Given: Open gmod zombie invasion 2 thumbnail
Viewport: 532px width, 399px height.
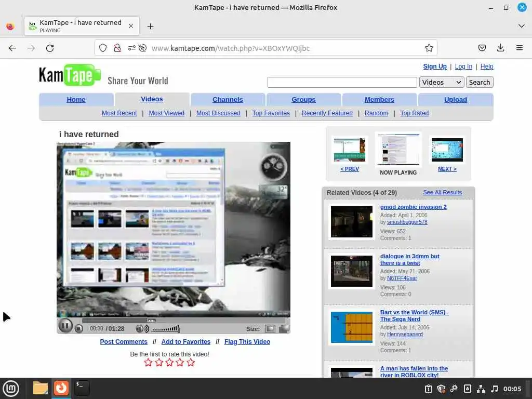Looking at the screenshot, I should (x=352, y=222).
